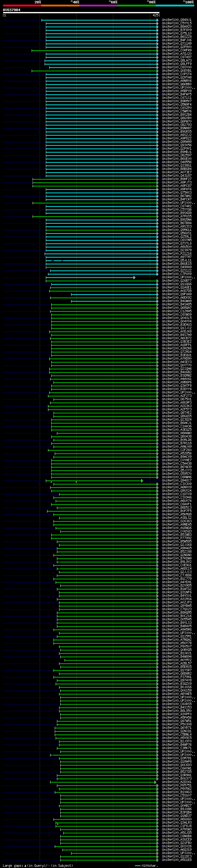The image size is (197, 868).
Task: Click hit label UniRef100_C6XWG9
Action: pos(177,314)
